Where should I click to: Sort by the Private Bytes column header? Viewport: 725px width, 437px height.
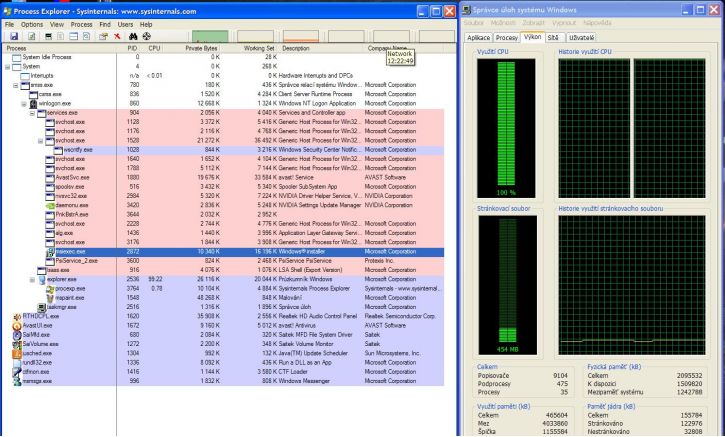click(x=201, y=48)
